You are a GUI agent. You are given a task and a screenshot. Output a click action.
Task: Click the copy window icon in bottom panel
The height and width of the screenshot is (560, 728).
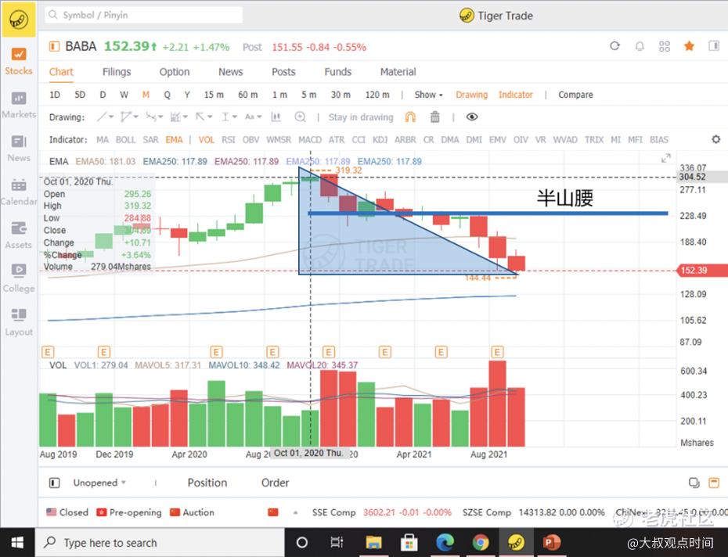pyautogui.click(x=694, y=483)
